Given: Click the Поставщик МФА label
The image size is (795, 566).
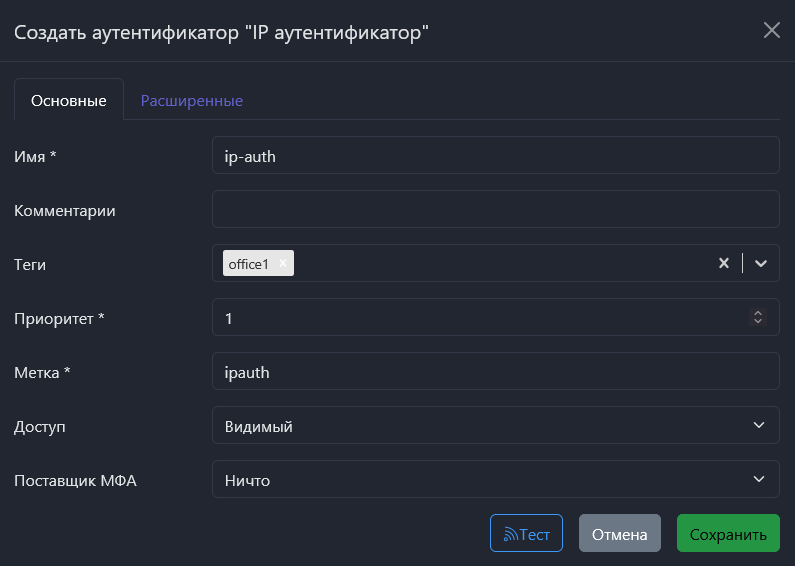Looking at the screenshot, I should (75, 480).
